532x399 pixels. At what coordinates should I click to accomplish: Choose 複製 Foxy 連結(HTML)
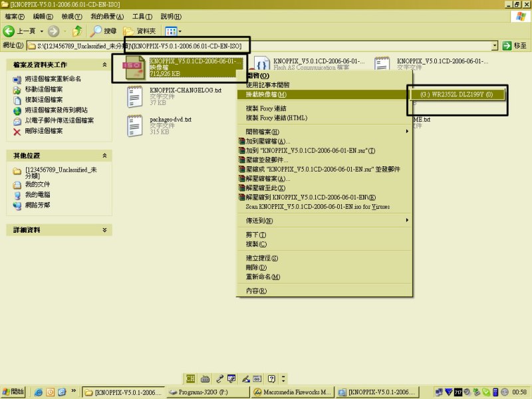(x=324, y=118)
